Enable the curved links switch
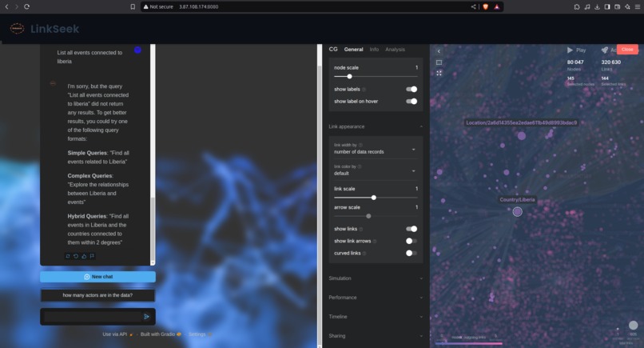The width and height of the screenshot is (644, 348). (411, 253)
